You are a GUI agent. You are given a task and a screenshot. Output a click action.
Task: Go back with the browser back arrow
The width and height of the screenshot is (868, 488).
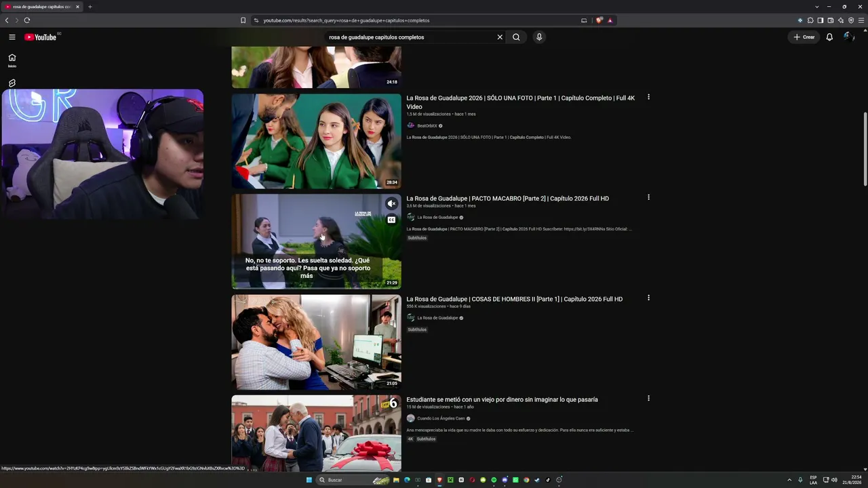pos(7,20)
